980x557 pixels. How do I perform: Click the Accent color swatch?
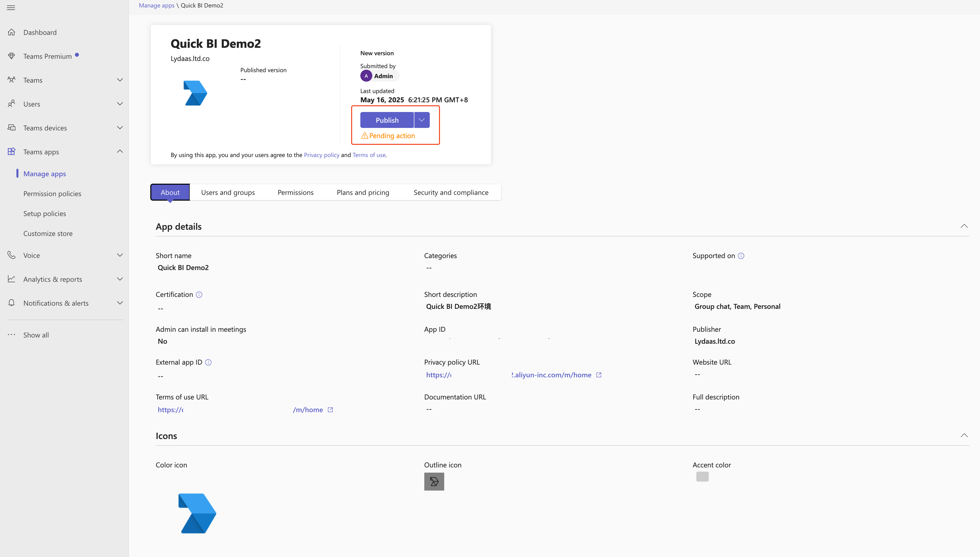[702, 477]
